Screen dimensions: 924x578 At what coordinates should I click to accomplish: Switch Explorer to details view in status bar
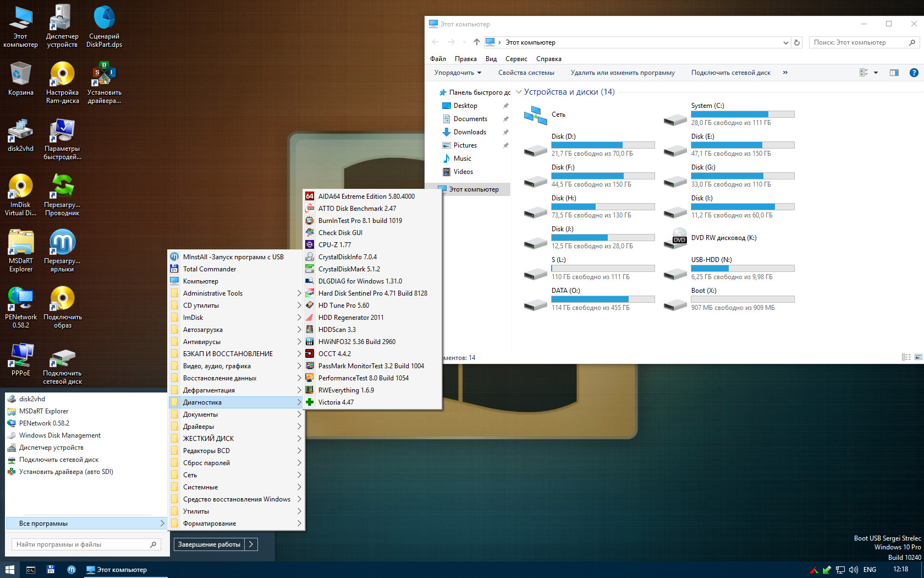tap(906, 357)
